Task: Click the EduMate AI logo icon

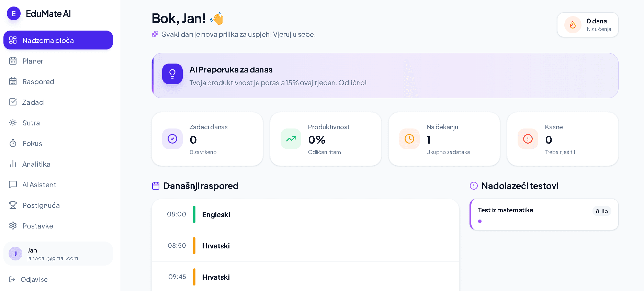Action: coord(14,13)
